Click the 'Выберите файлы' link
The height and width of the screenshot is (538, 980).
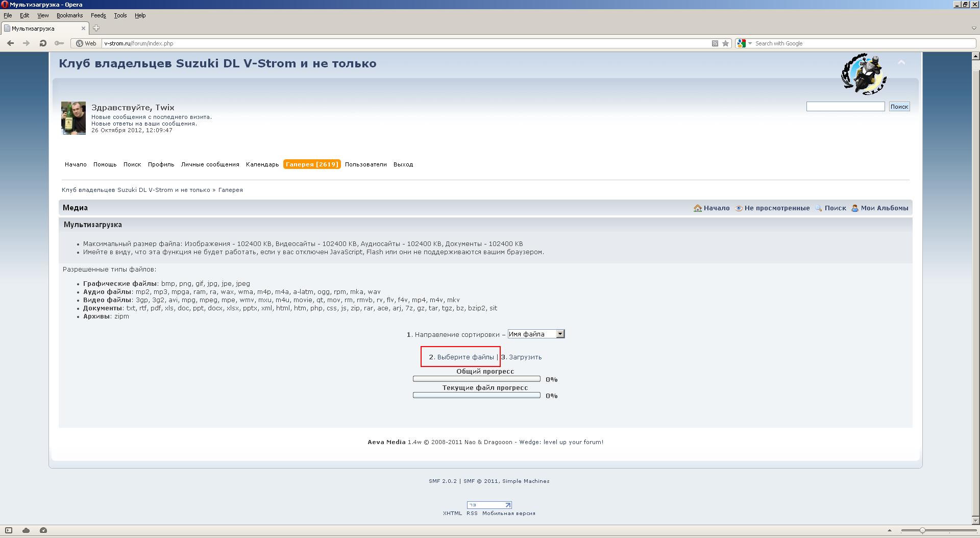pos(465,357)
